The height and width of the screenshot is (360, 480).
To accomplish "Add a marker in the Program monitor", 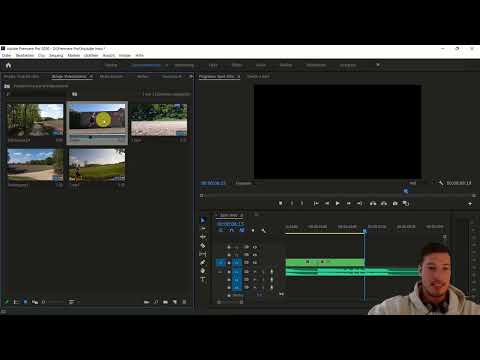I will coord(280,203).
